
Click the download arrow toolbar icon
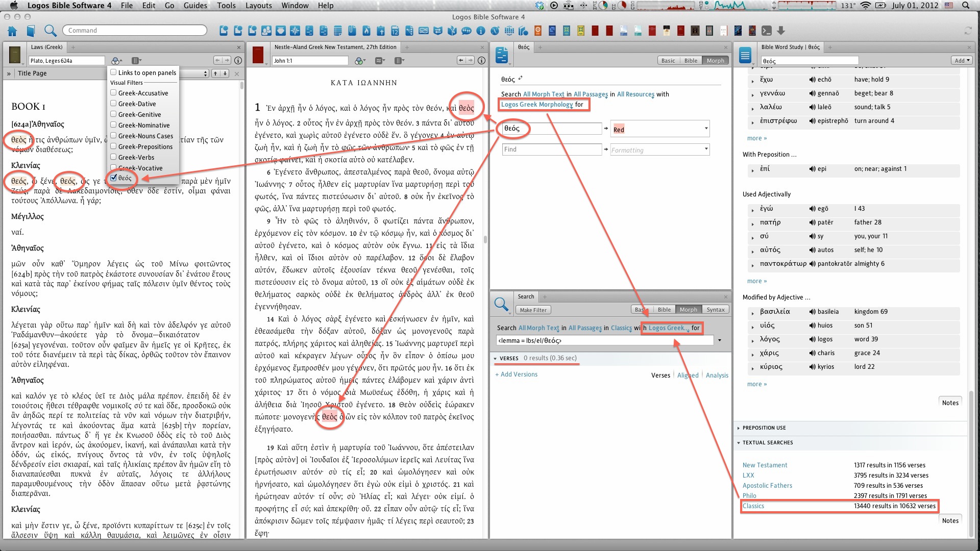(781, 31)
